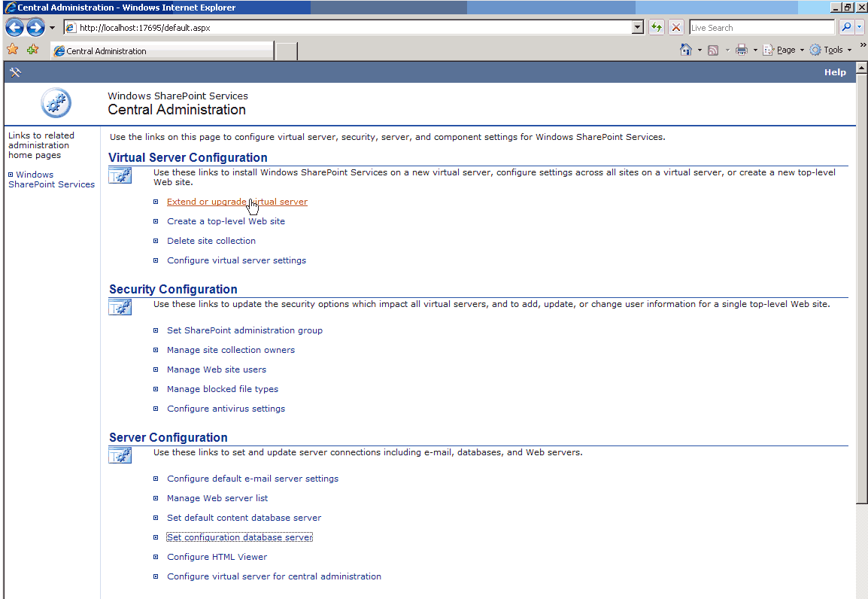868x599 pixels.
Task: Expand the Print options dropdown arrow
Action: click(x=755, y=50)
